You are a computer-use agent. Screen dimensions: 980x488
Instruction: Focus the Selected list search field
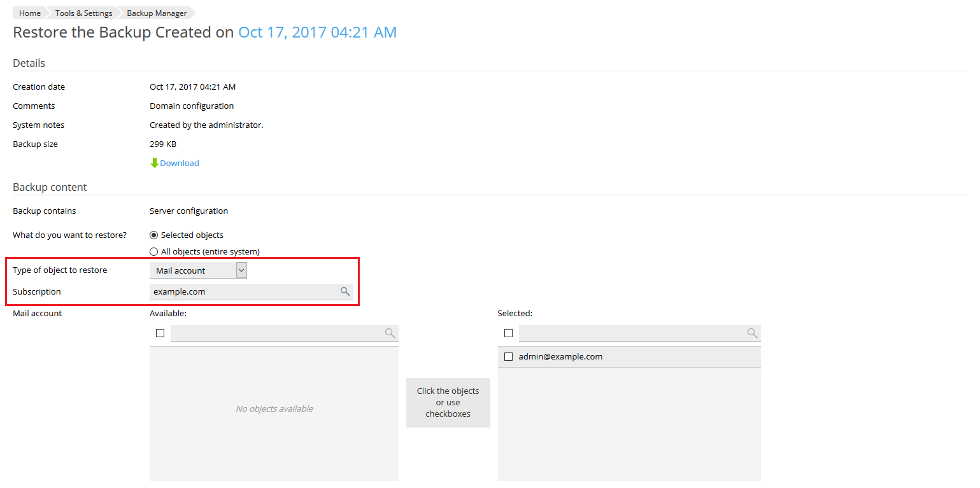(632, 333)
